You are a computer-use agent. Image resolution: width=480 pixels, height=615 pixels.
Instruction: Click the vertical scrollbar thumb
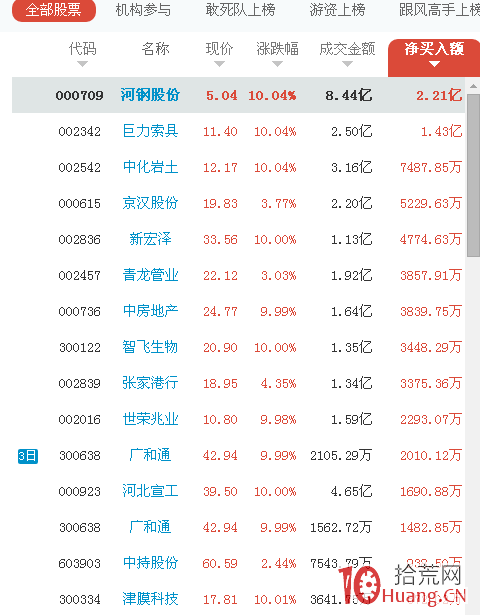pos(473,175)
